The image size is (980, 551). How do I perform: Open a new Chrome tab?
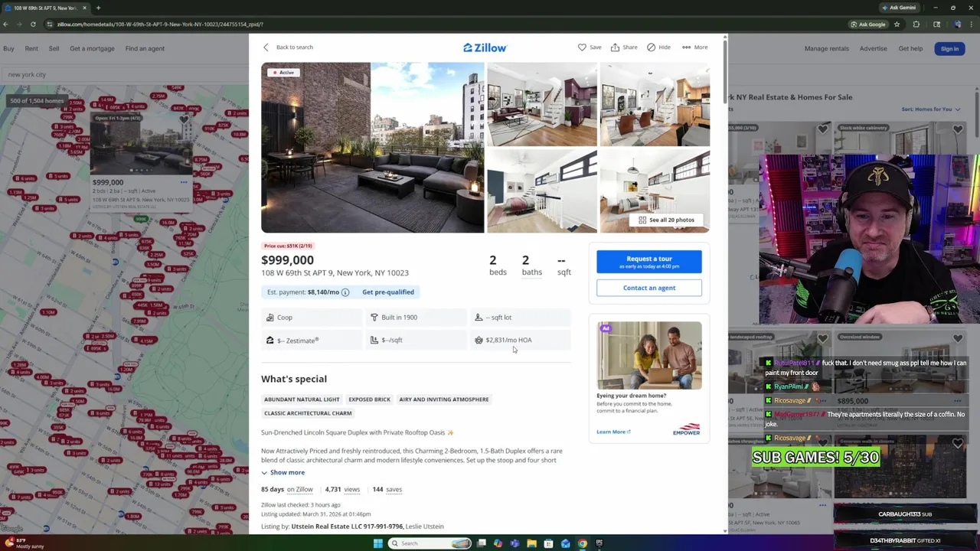(98, 8)
